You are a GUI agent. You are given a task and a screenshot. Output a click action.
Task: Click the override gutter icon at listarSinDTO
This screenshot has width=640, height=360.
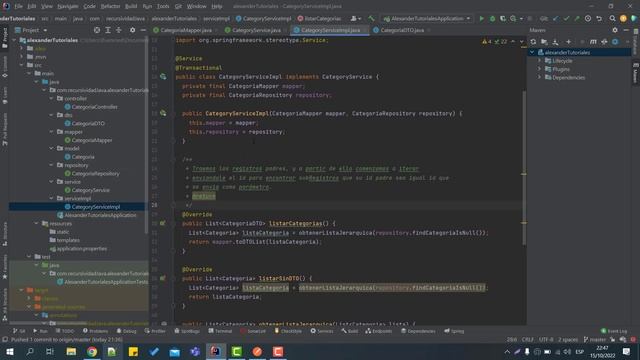(162, 278)
